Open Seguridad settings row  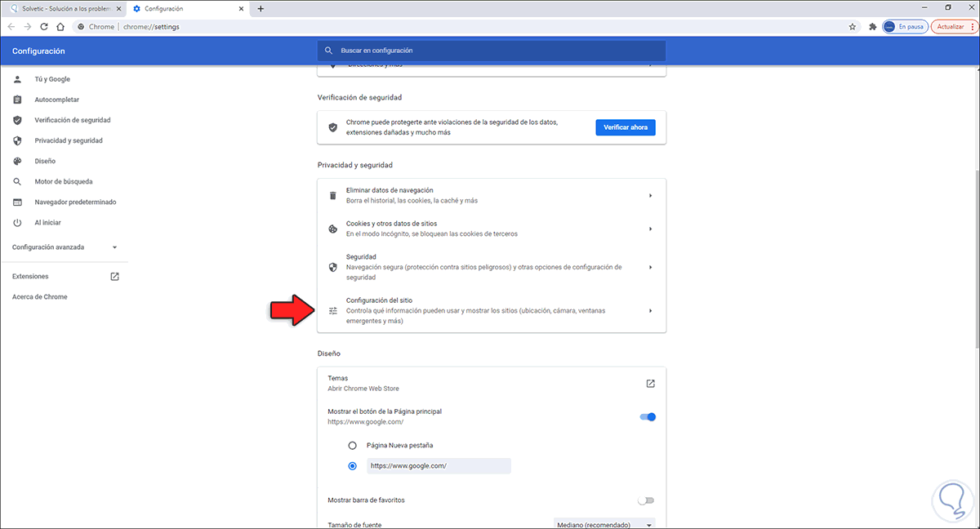coord(492,267)
